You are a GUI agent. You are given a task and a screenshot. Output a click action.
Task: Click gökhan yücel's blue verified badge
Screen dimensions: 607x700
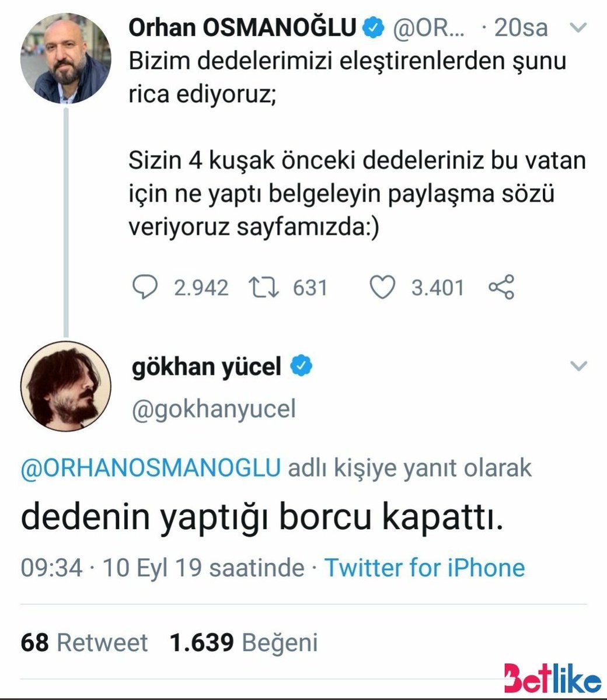click(x=301, y=366)
